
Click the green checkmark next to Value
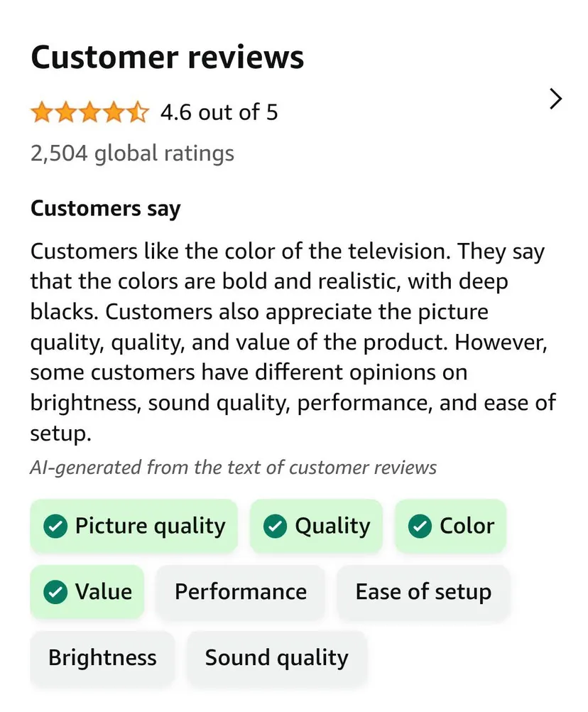55,592
